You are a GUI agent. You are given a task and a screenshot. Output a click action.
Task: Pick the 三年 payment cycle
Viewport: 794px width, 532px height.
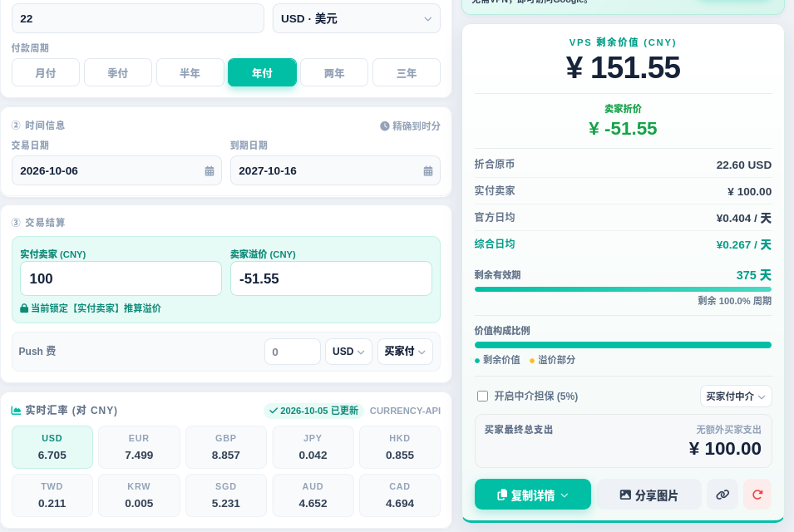pos(407,72)
